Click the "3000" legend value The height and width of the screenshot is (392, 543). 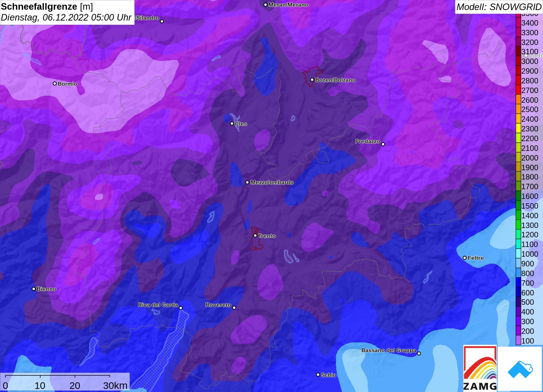530,61
